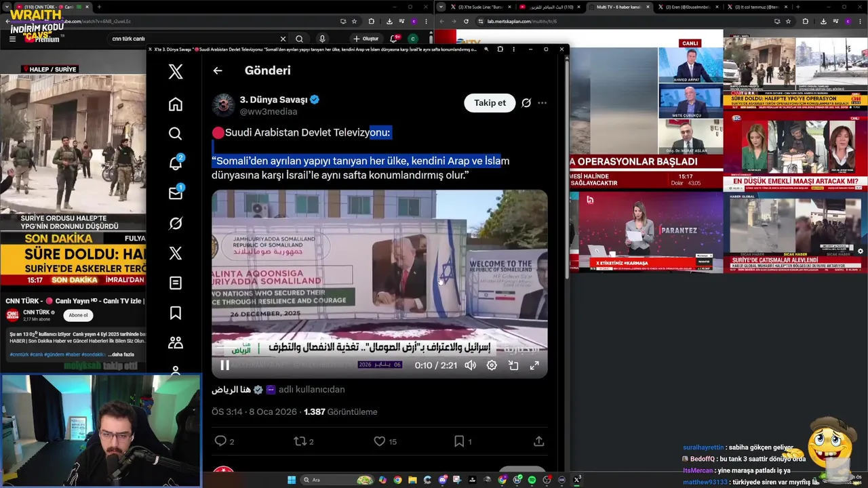Enter fullscreen on tweet video
Screen dimensions: 868x488
tap(534, 365)
